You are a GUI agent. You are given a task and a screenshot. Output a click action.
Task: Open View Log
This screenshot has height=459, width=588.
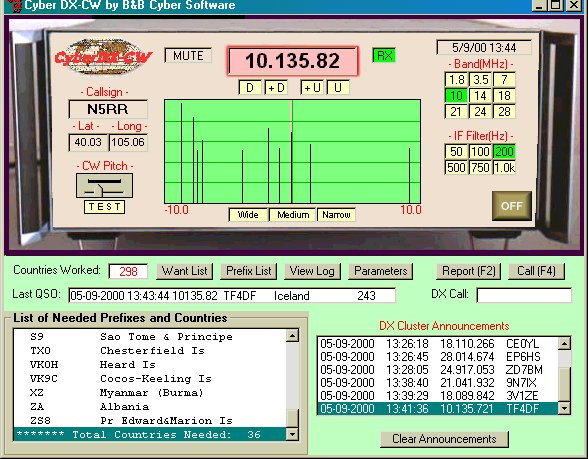pos(312,271)
